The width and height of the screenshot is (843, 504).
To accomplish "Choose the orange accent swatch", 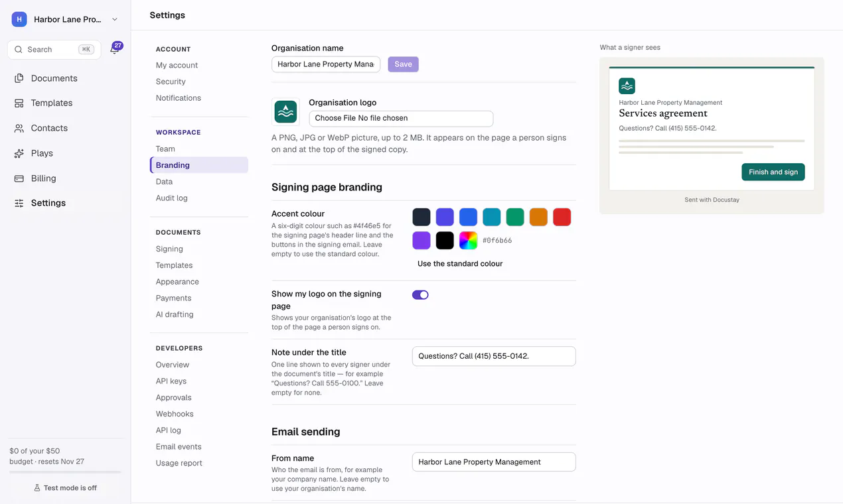I will click(x=538, y=217).
